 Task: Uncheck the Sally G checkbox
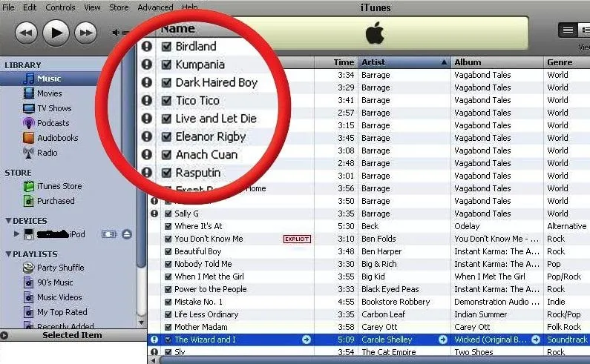tap(168, 214)
